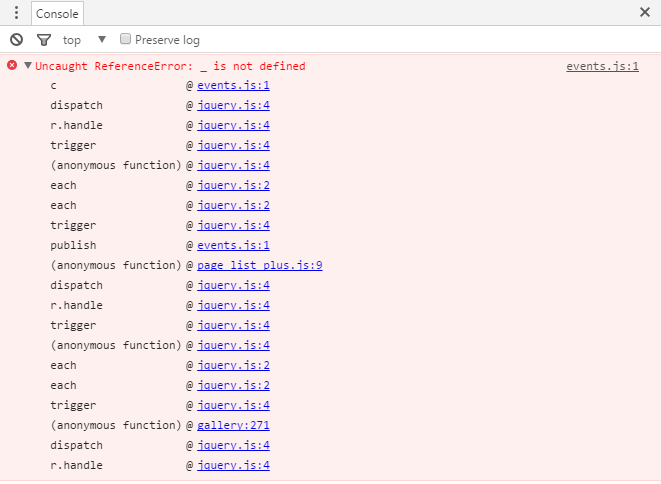Click the red error icon beside Uncaught ReferenceError

12,65
